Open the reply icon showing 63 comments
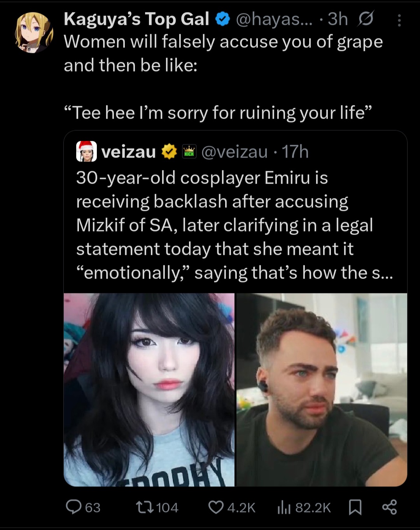 point(74,507)
